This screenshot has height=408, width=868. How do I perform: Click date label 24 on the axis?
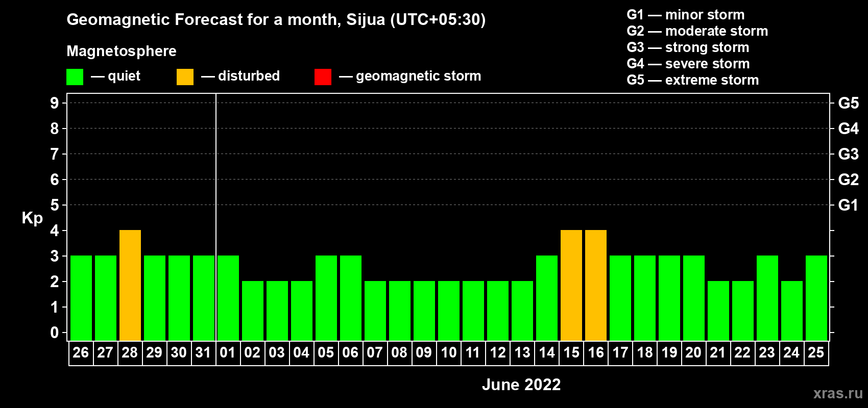(791, 352)
